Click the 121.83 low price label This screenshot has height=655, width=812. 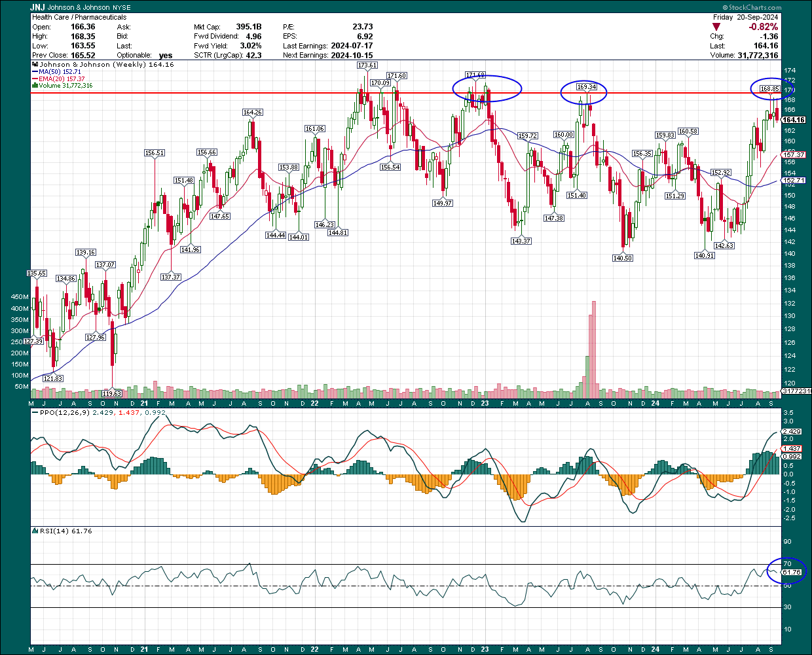[x=53, y=379]
